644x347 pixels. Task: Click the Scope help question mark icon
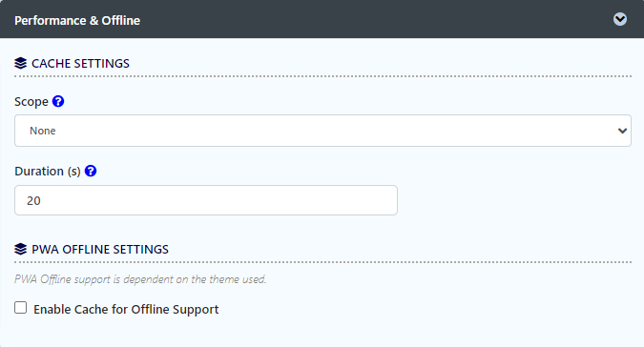point(58,101)
